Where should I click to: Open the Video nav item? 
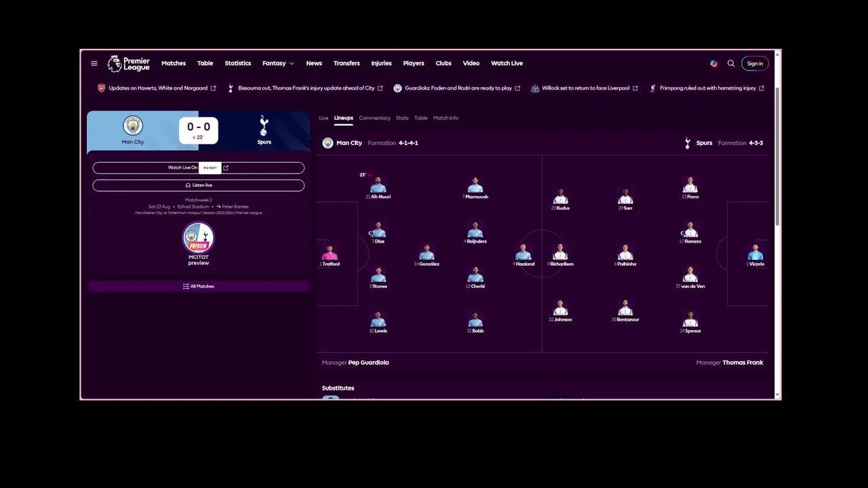(471, 63)
